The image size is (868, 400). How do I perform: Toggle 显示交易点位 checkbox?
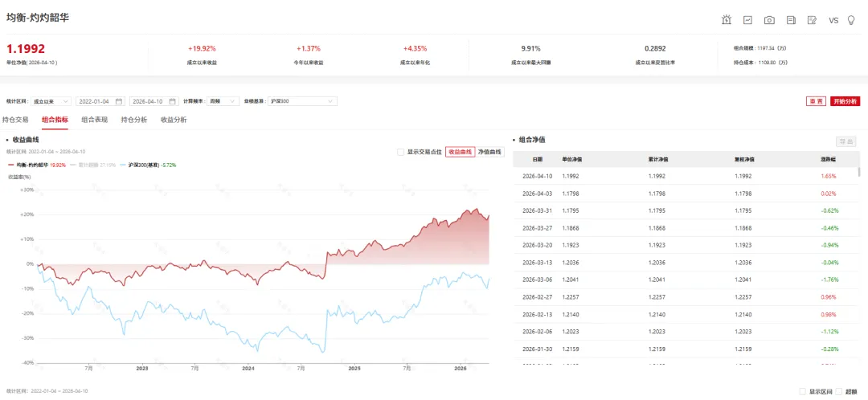click(401, 152)
